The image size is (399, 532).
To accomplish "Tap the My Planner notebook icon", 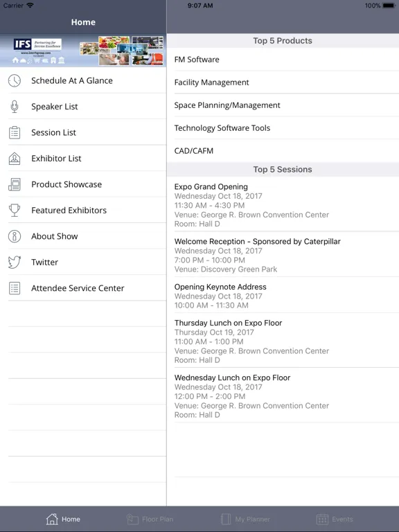I will (226, 519).
